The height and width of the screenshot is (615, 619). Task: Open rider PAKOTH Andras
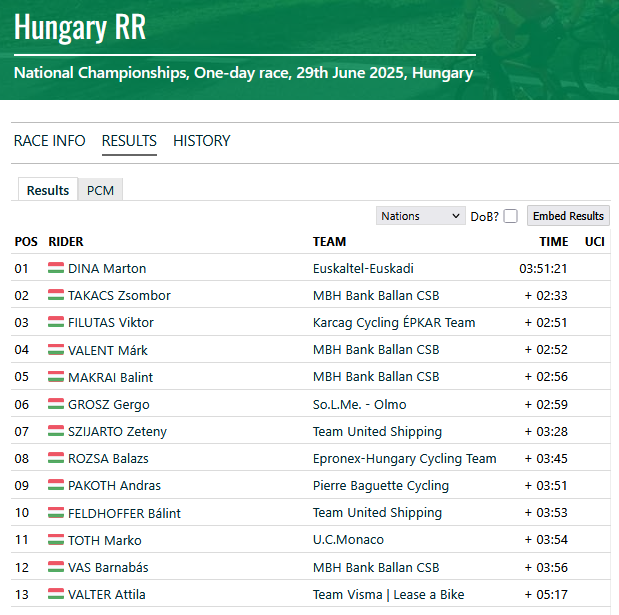pyautogui.click(x=114, y=486)
